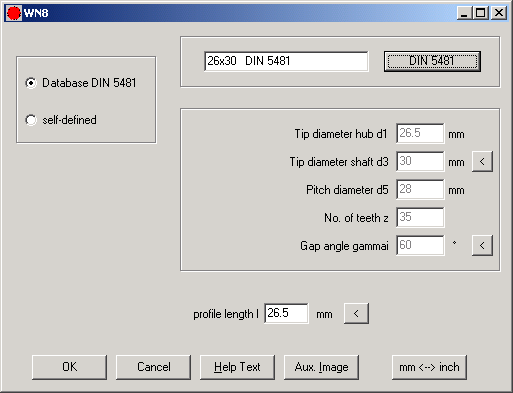Toggle units with mm <--> inch button

429,367
